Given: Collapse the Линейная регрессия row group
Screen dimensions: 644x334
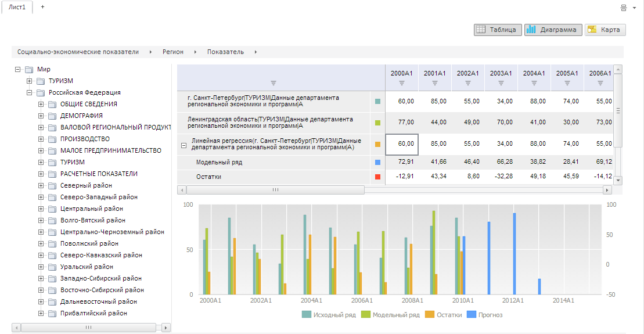Looking at the screenshot, I should [184, 145].
